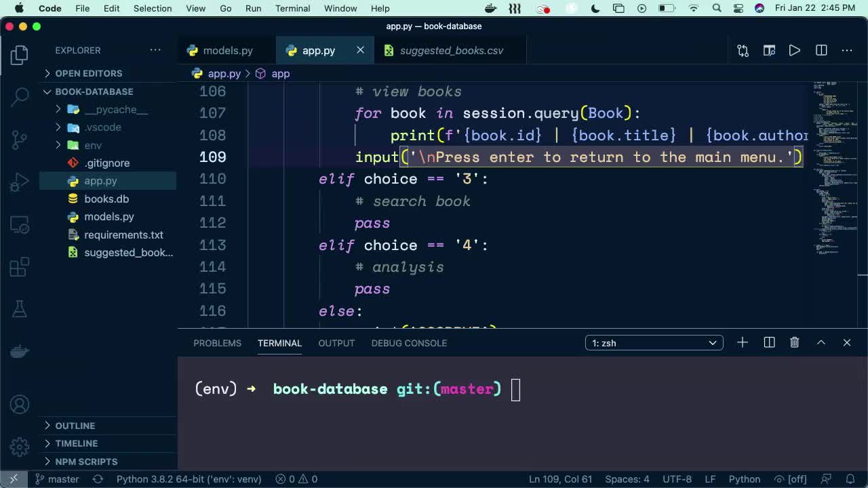Switch to the Debug Console tab
The height and width of the screenshot is (488, 868).
(x=409, y=343)
